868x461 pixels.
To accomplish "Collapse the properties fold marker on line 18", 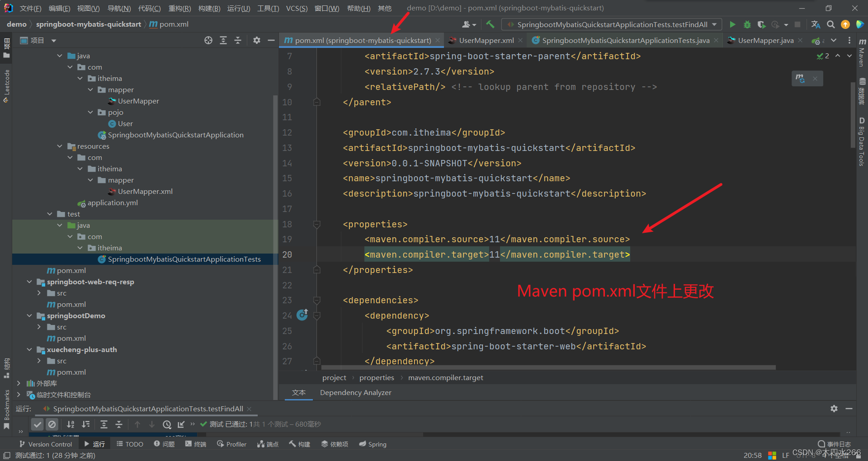I will (x=317, y=224).
